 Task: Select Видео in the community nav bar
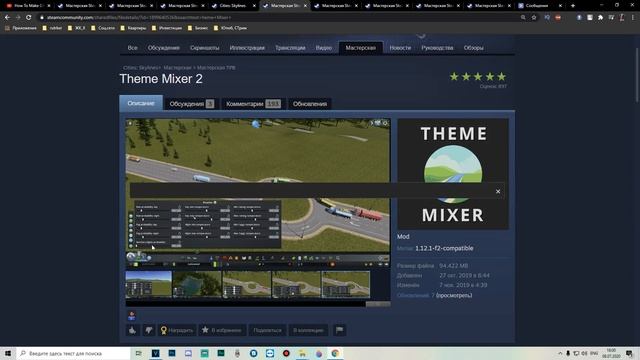click(324, 48)
